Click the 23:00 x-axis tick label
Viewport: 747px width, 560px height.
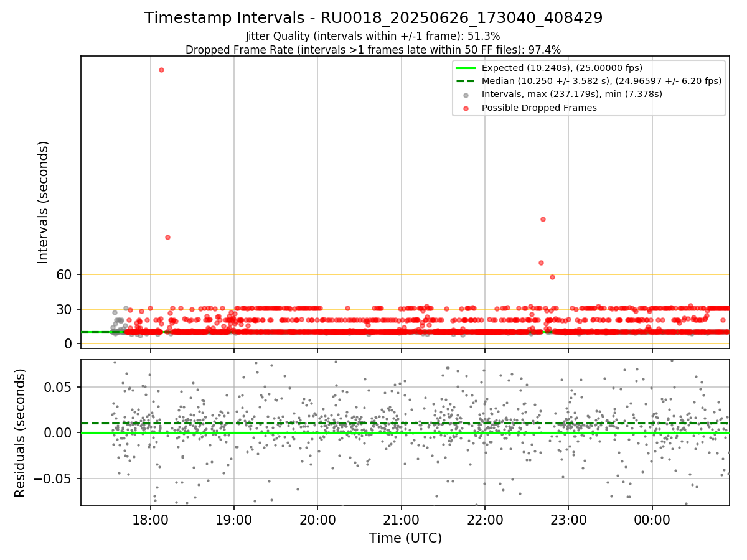[x=568, y=519]
